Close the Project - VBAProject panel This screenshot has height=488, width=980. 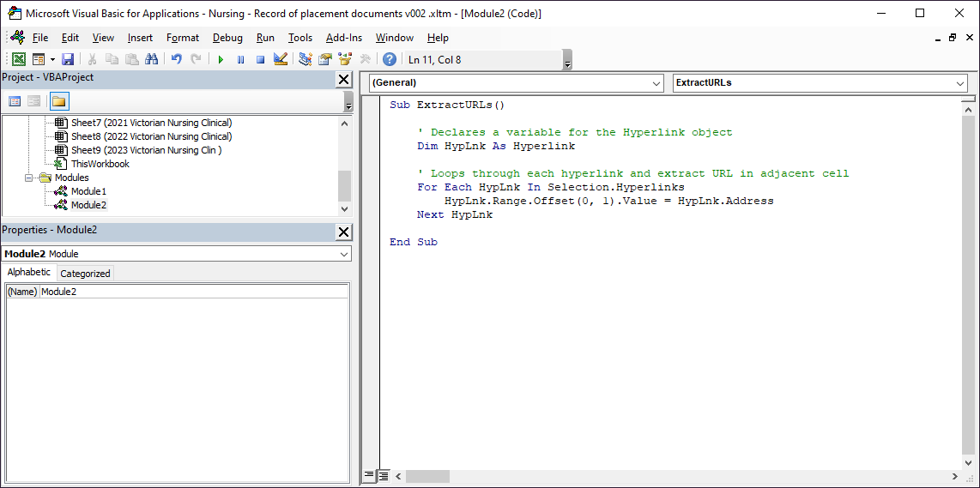point(344,80)
